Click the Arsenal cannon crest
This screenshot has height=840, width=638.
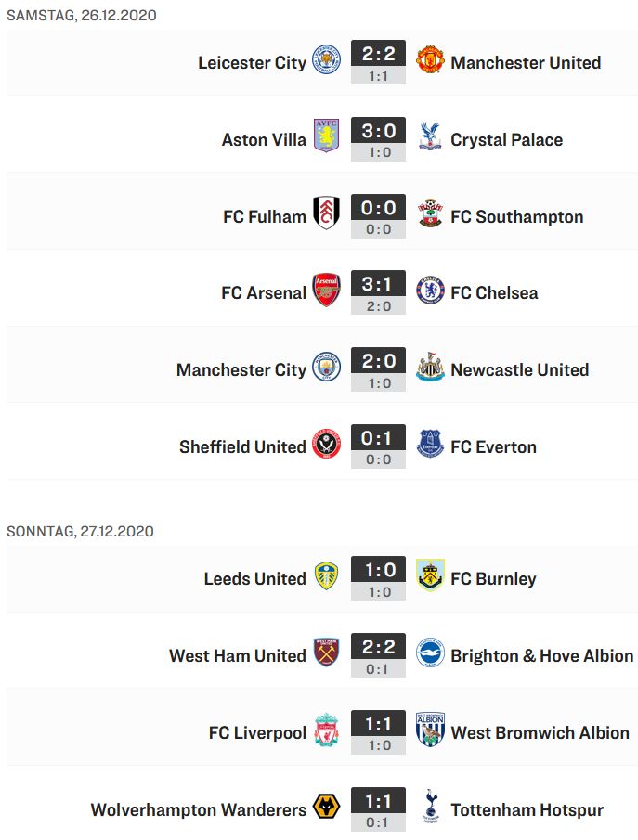[327, 290]
